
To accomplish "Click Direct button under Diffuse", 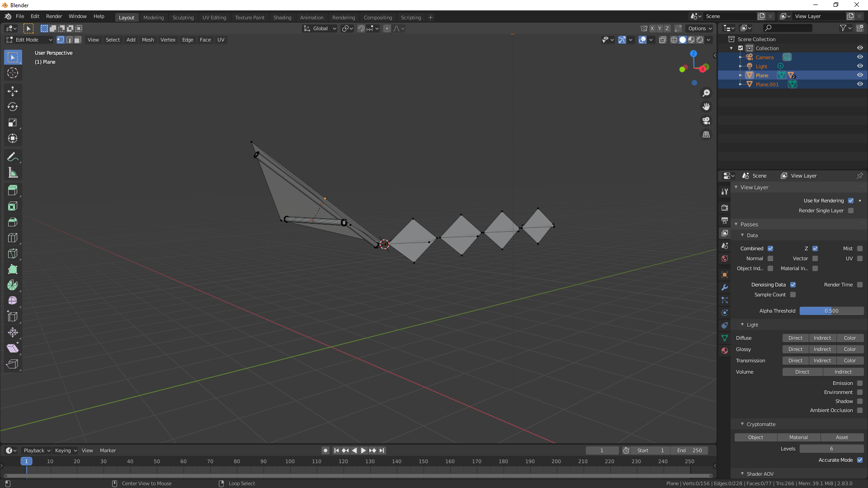I will click(795, 338).
